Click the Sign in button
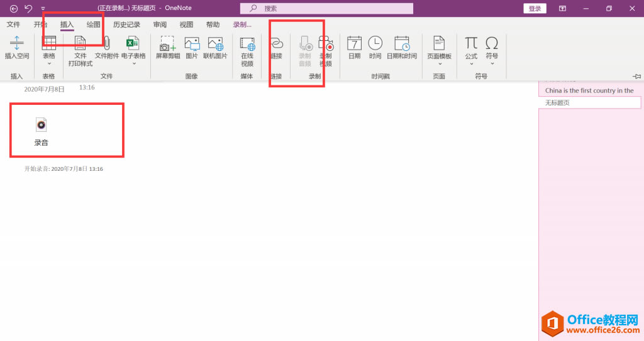This screenshot has width=644, height=341. click(535, 8)
